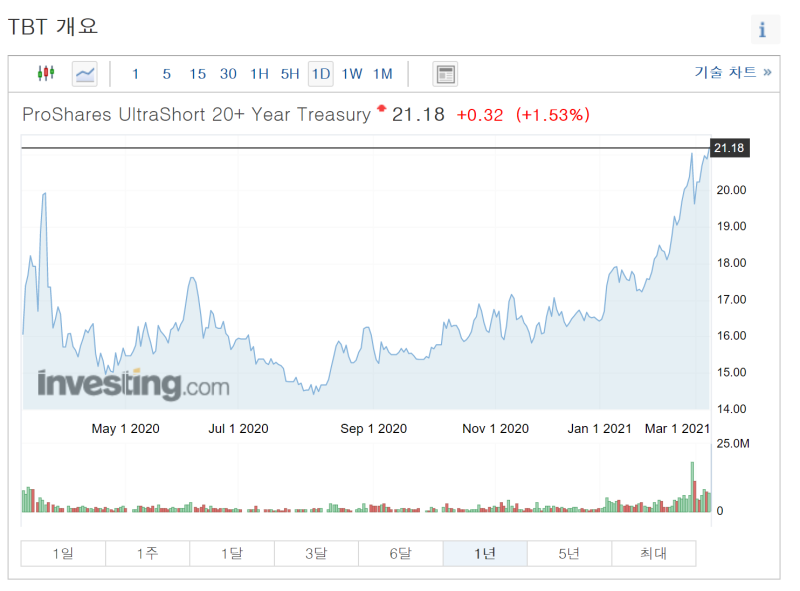Viewport: 800px width, 591px height.
Task: Click the info icon beside TBT title
Action: (765, 30)
